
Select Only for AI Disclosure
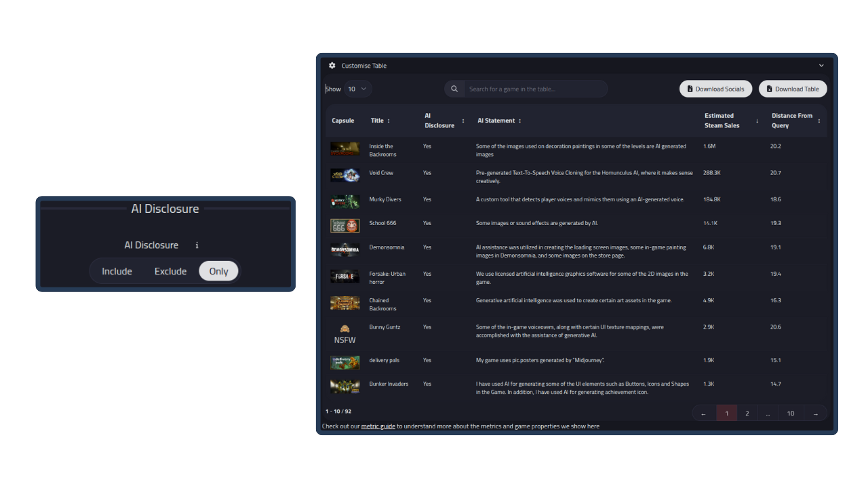point(218,271)
